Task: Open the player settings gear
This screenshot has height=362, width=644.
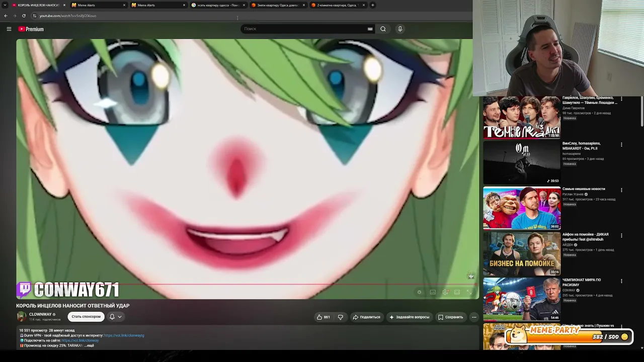Action: [x=445, y=292]
